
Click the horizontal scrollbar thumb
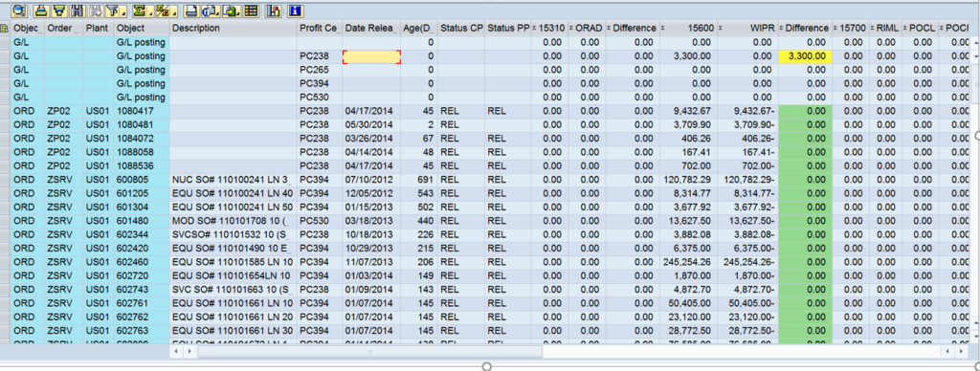pos(370,352)
